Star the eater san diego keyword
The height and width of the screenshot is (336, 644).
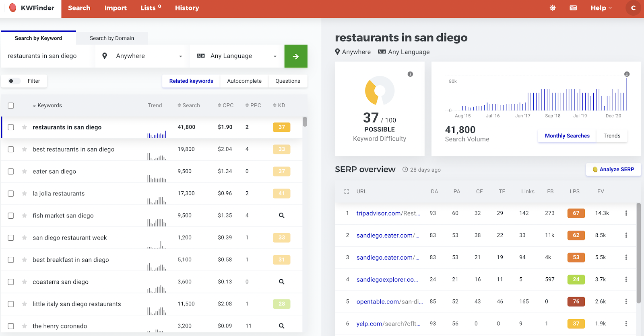tap(25, 172)
